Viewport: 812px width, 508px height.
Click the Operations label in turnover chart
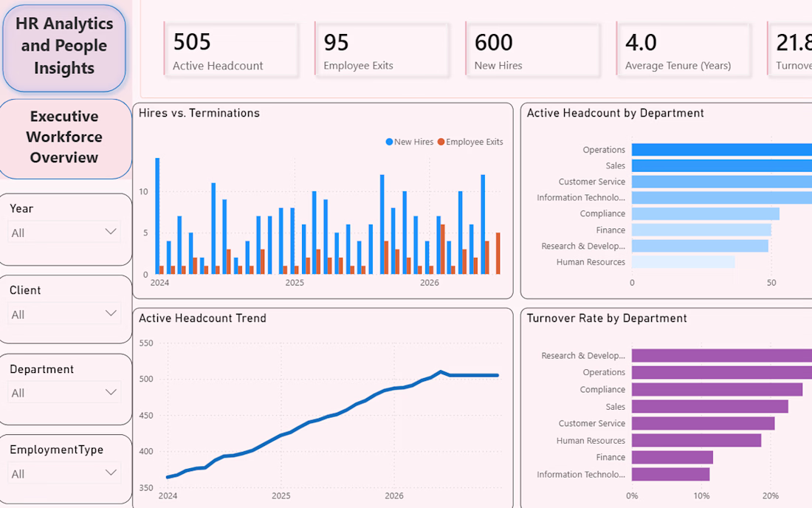(604, 372)
